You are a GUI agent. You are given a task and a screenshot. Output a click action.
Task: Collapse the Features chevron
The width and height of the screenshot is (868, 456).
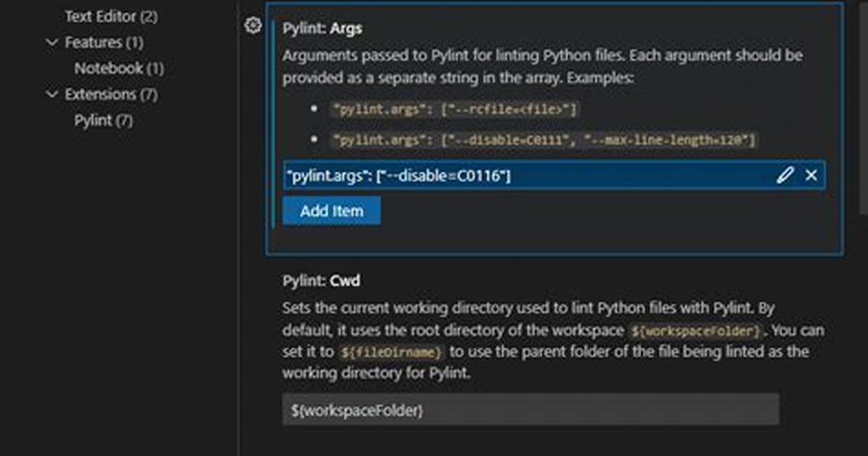(52, 42)
